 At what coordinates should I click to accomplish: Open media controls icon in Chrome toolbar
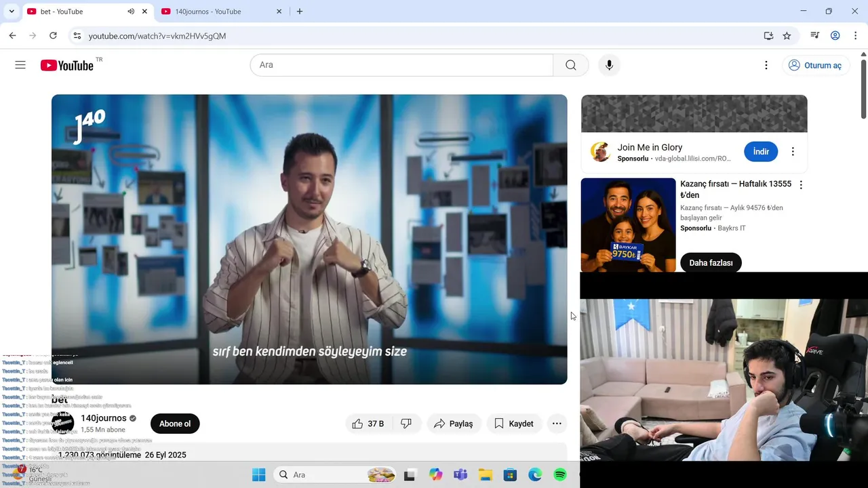[815, 35]
